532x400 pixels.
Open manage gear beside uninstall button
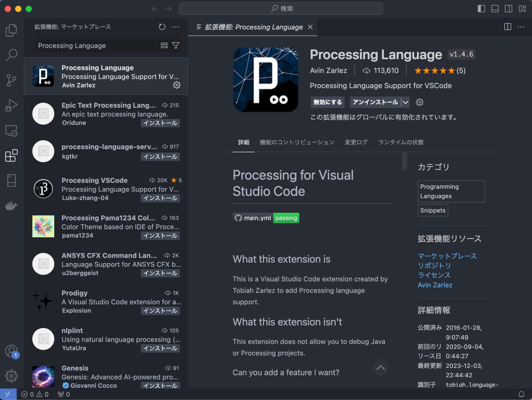pos(419,102)
